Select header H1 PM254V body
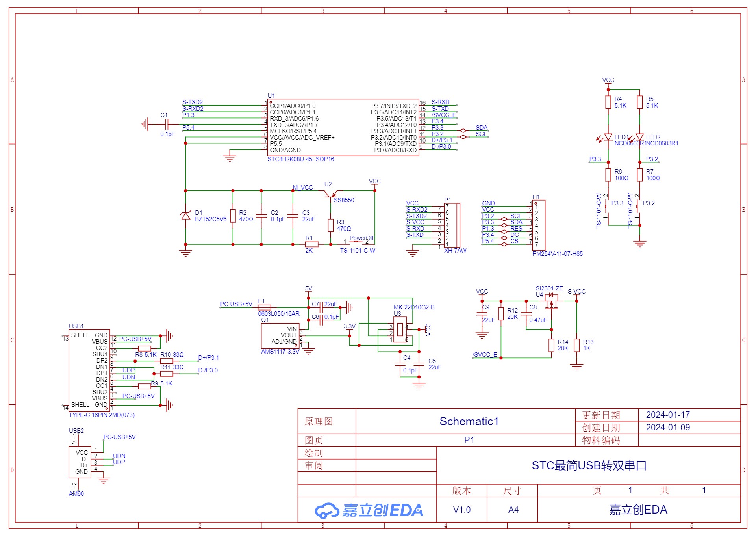756x536 pixels. click(539, 225)
